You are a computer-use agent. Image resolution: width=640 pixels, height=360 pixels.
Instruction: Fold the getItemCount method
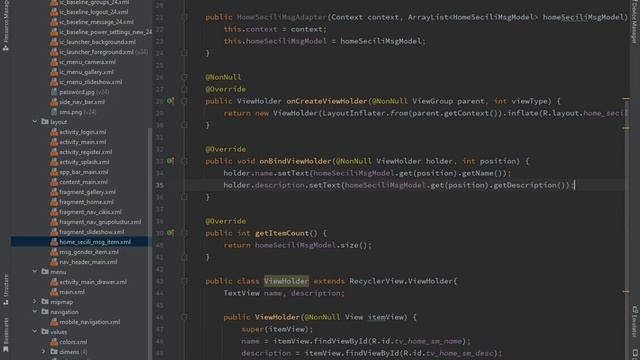click(x=184, y=233)
